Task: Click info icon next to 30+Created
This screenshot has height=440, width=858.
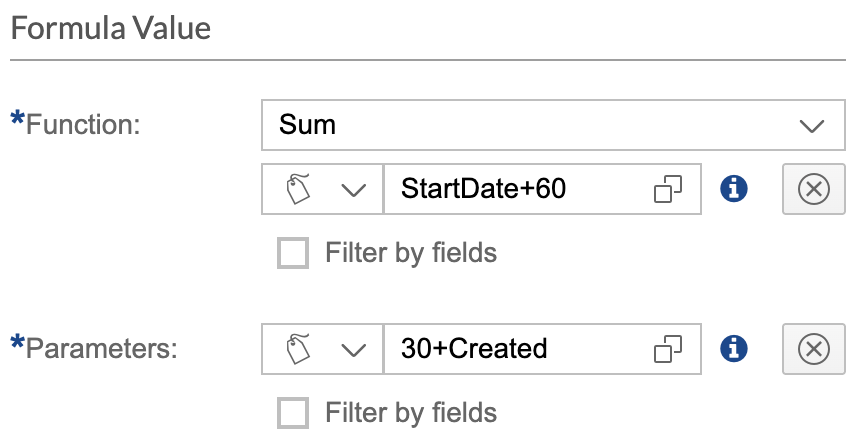Action: point(735,348)
